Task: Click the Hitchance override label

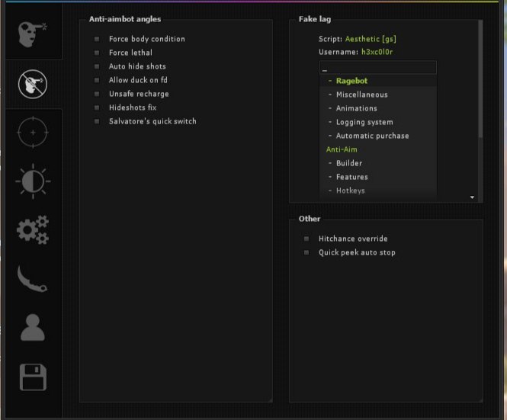Action: (353, 239)
